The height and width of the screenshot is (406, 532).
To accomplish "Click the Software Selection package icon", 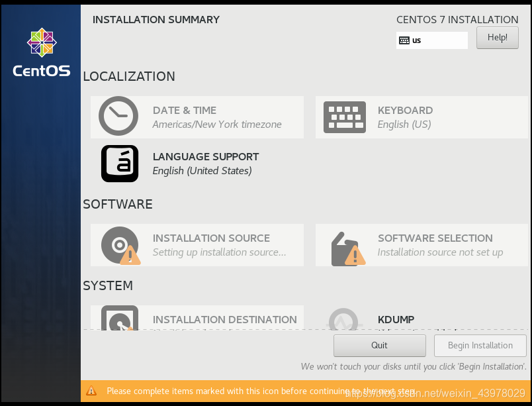I will click(348, 248).
